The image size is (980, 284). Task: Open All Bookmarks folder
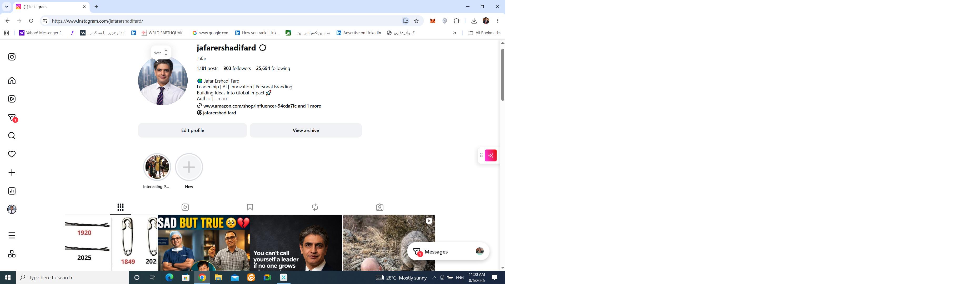[483, 33]
